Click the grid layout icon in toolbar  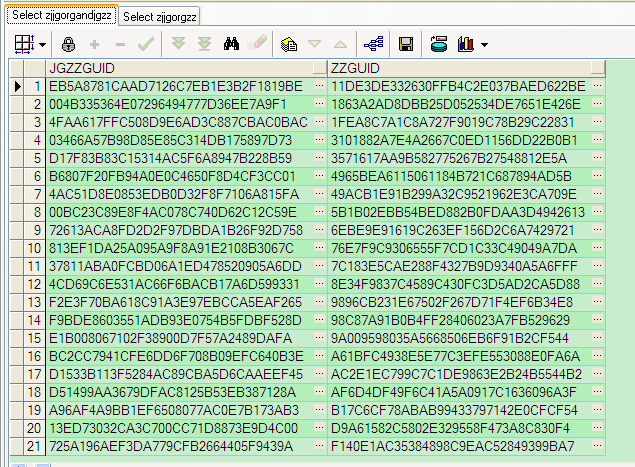tap(24, 44)
